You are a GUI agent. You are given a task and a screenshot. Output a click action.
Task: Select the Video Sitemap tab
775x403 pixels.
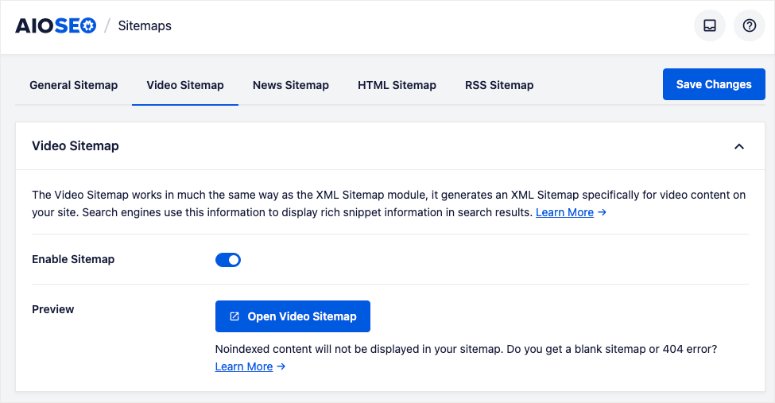pos(185,85)
